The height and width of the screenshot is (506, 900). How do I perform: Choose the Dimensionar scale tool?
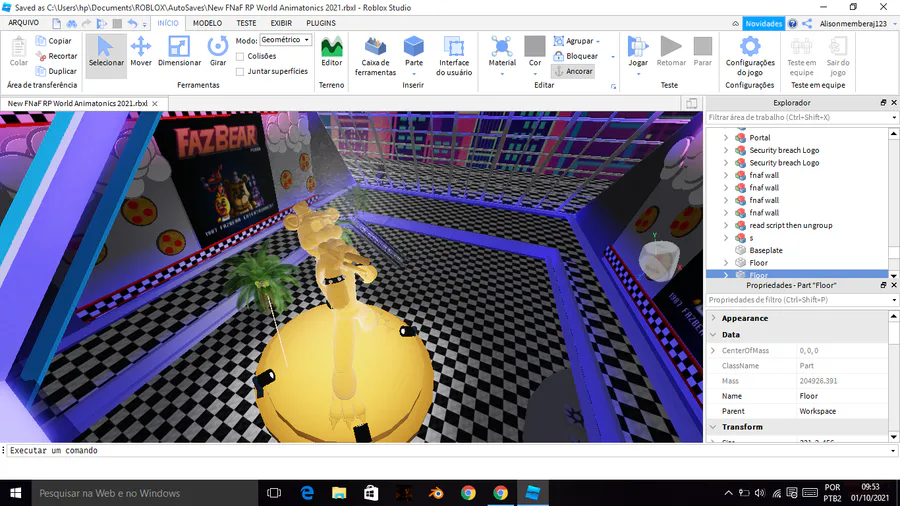(179, 52)
